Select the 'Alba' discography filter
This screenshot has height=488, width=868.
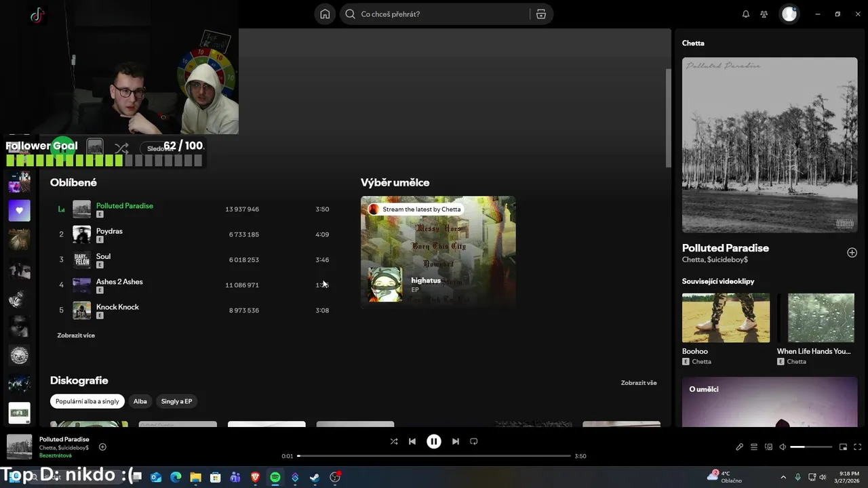[x=140, y=401]
